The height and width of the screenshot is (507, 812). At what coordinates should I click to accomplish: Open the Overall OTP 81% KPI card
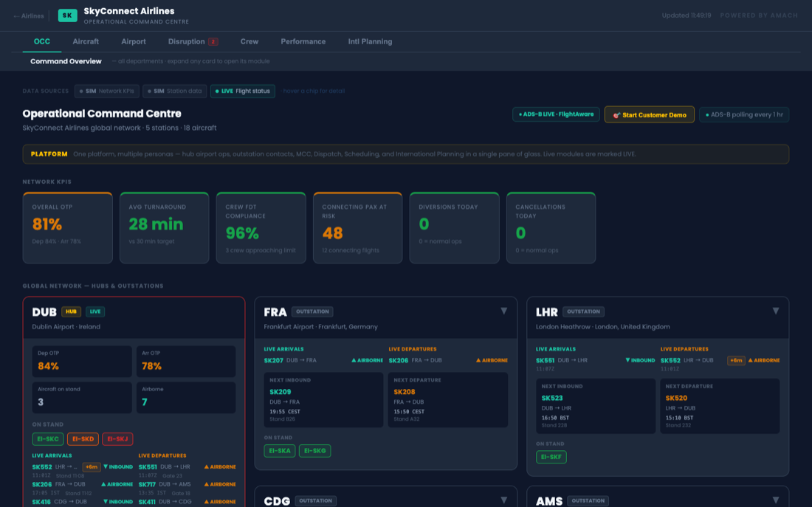click(67, 228)
